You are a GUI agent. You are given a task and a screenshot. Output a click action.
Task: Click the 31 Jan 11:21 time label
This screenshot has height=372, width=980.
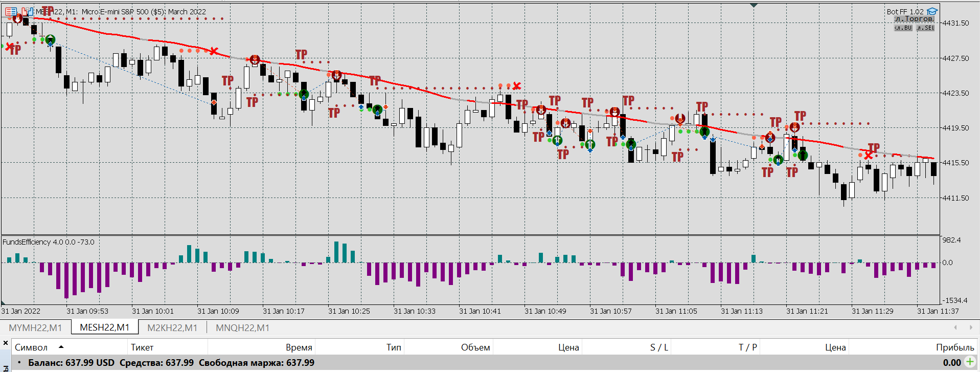click(x=807, y=311)
